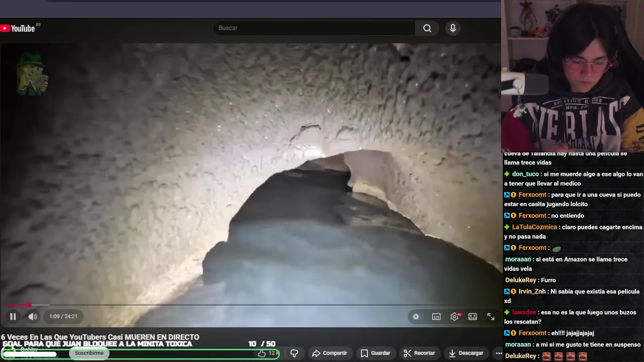Toggle subtitles captions button
The image size is (644, 362).
(x=436, y=316)
